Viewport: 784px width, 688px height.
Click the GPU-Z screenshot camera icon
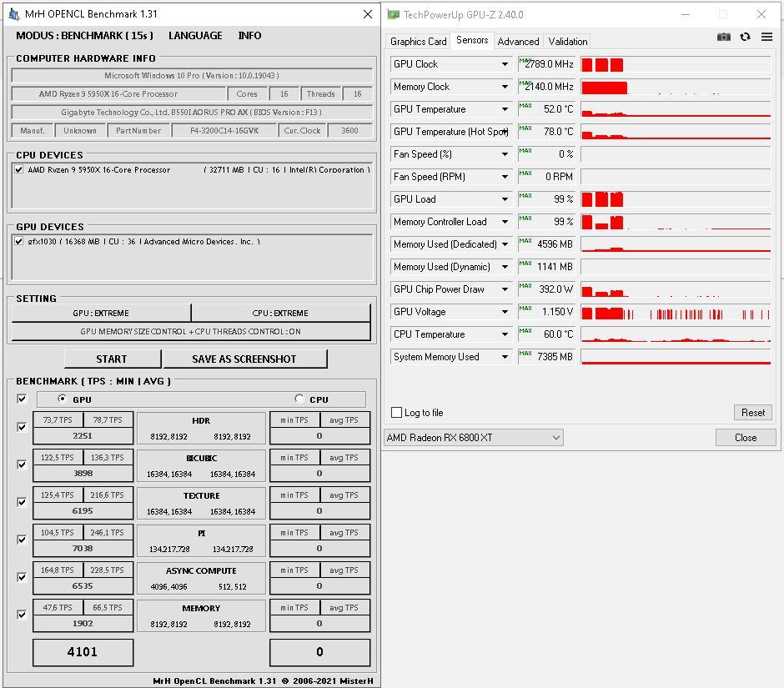click(x=723, y=37)
